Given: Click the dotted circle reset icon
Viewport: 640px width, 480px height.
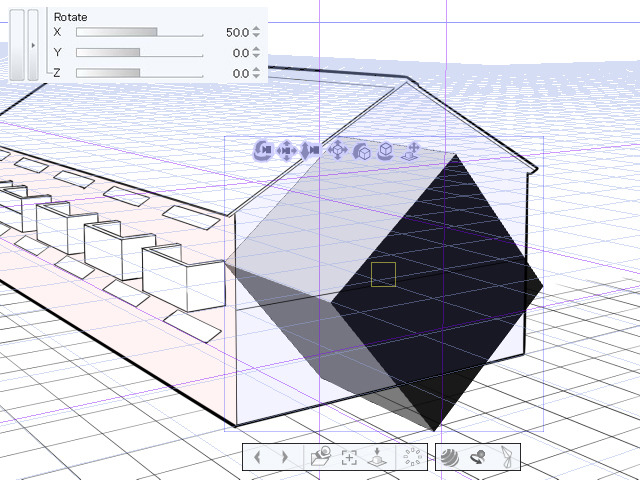Looking at the screenshot, I should click(x=412, y=457).
